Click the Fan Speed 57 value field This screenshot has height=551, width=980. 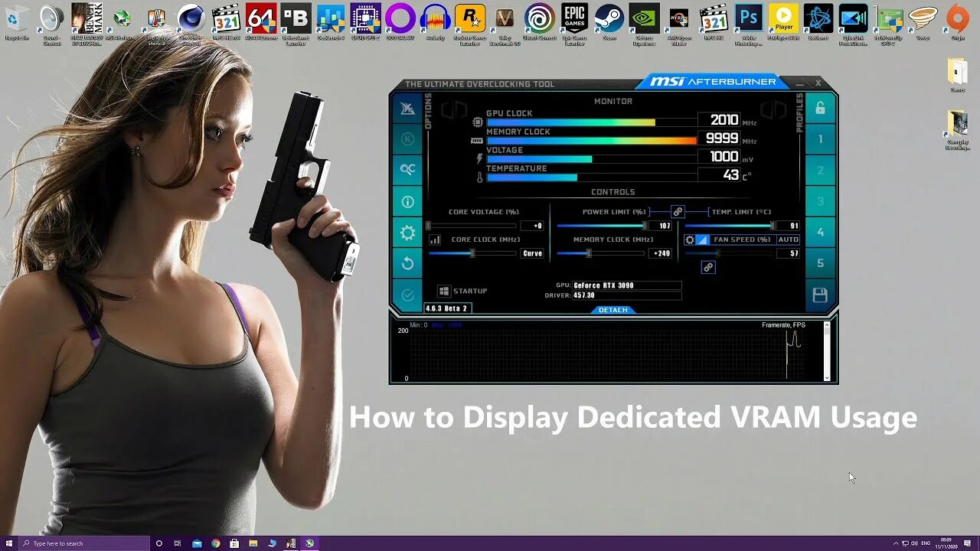point(788,253)
